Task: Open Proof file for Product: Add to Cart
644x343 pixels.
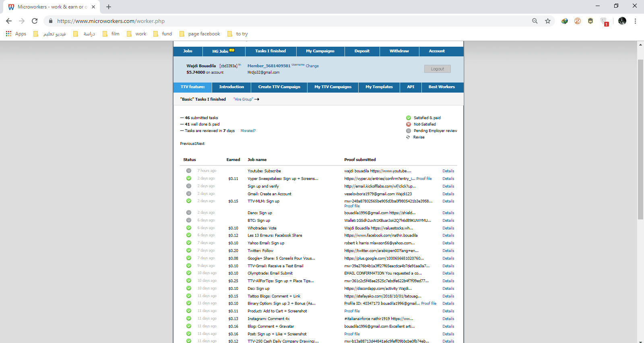Action: (352, 311)
